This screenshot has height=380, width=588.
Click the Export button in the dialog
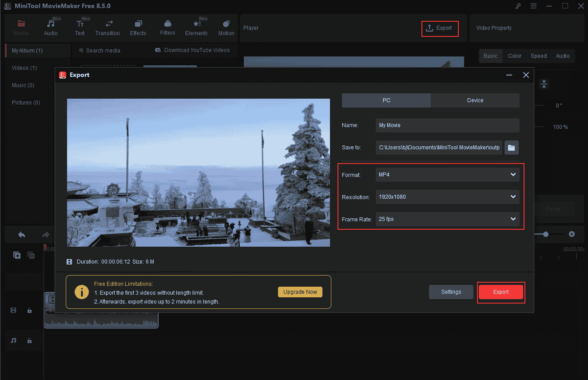[x=501, y=292]
